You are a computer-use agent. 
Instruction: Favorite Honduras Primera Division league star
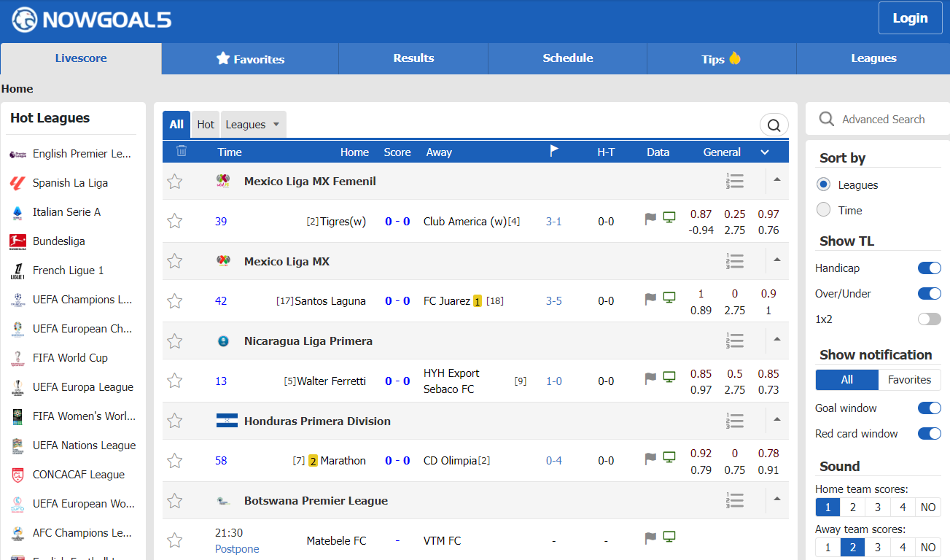tap(174, 421)
